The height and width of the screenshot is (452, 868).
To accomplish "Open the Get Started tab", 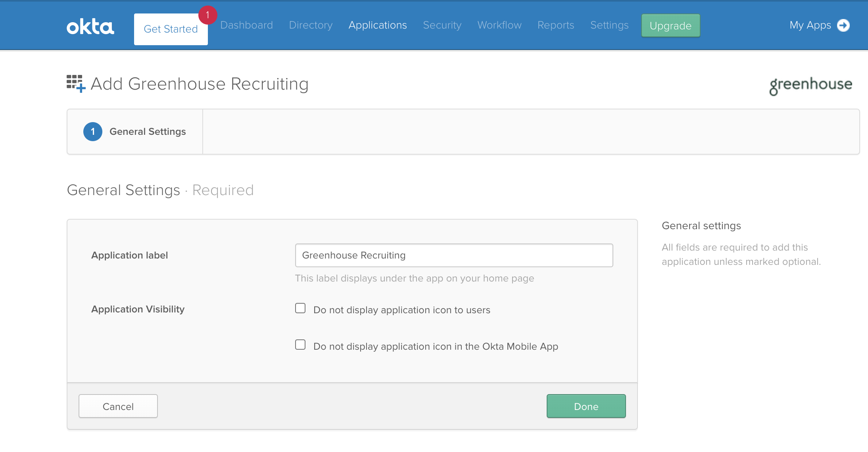I will click(171, 29).
